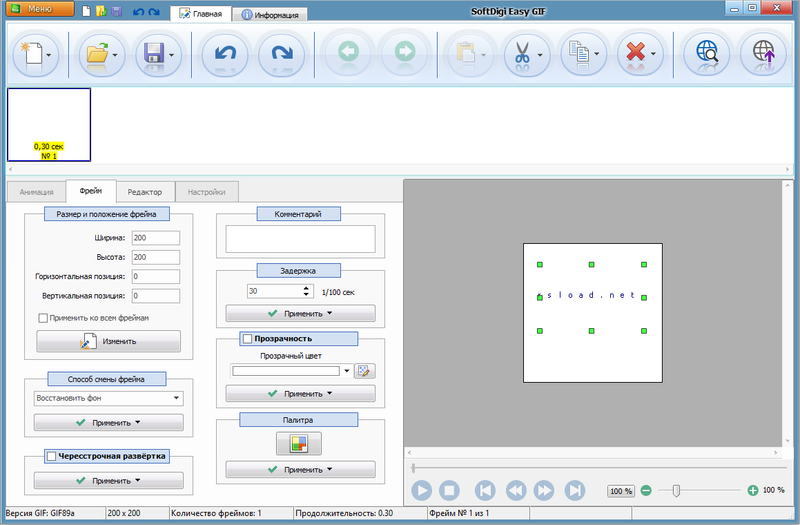
Task: Click 'Применить' under delay section
Action: pyautogui.click(x=301, y=313)
